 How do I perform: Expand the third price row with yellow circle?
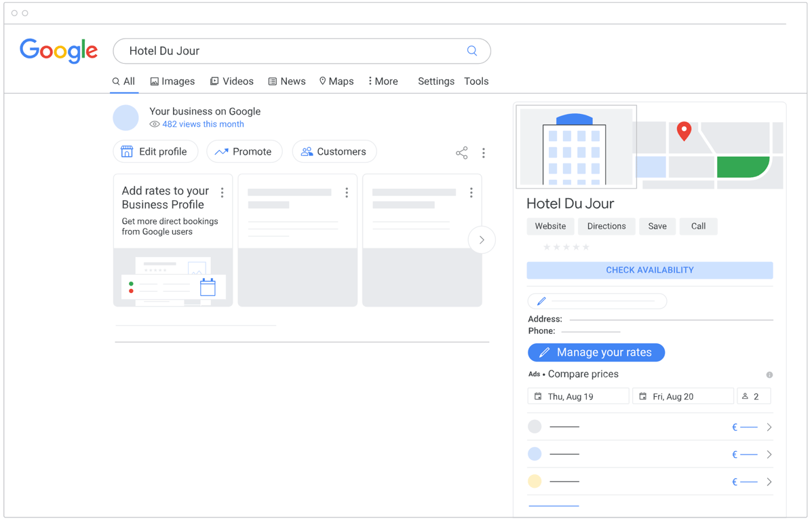pos(769,482)
